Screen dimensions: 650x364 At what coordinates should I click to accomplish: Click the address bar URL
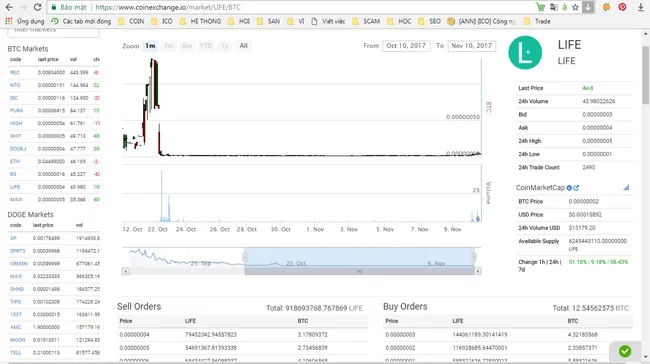tap(168, 7)
